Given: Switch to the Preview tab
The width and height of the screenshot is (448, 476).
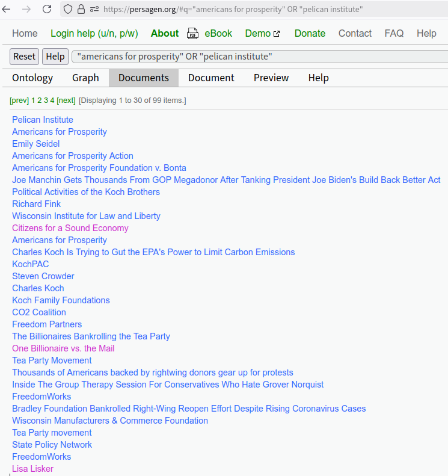Looking at the screenshot, I should click(271, 78).
